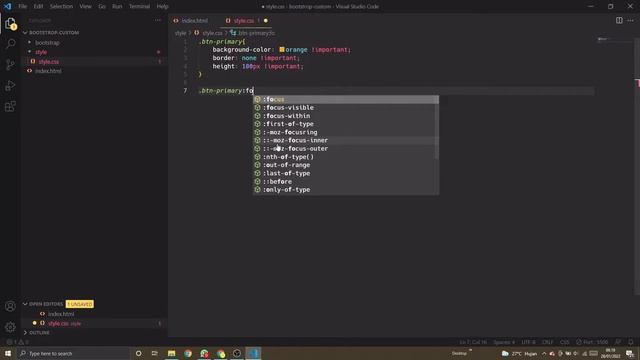The width and height of the screenshot is (640, 360).
Task: Open the Run and Debug view
Action: 10,86
